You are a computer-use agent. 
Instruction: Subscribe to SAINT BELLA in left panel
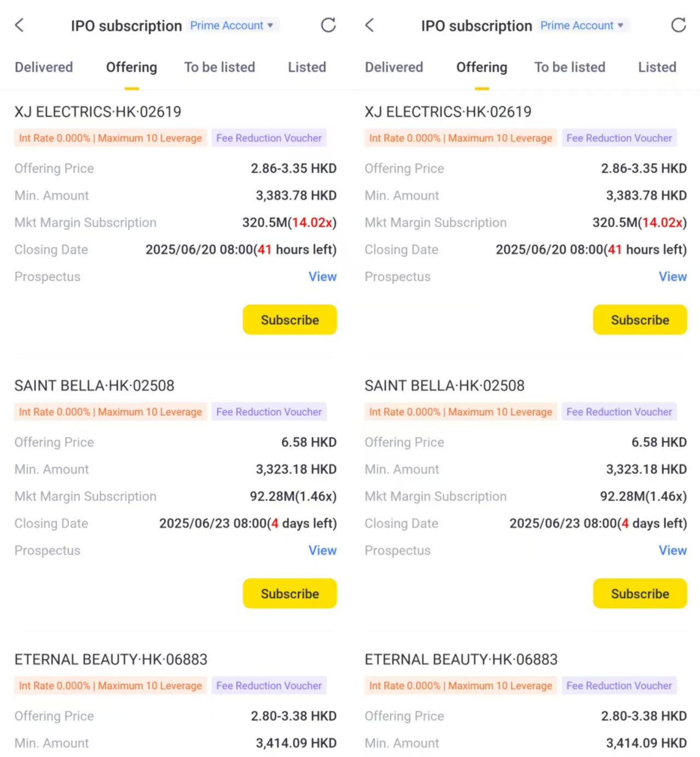click(x=290, y=593)
